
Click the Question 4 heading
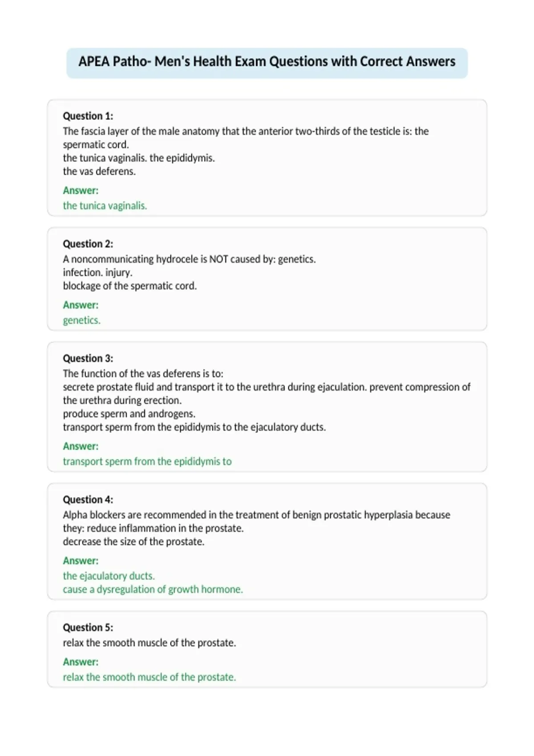pyautogui.click(x=88, y=499)
